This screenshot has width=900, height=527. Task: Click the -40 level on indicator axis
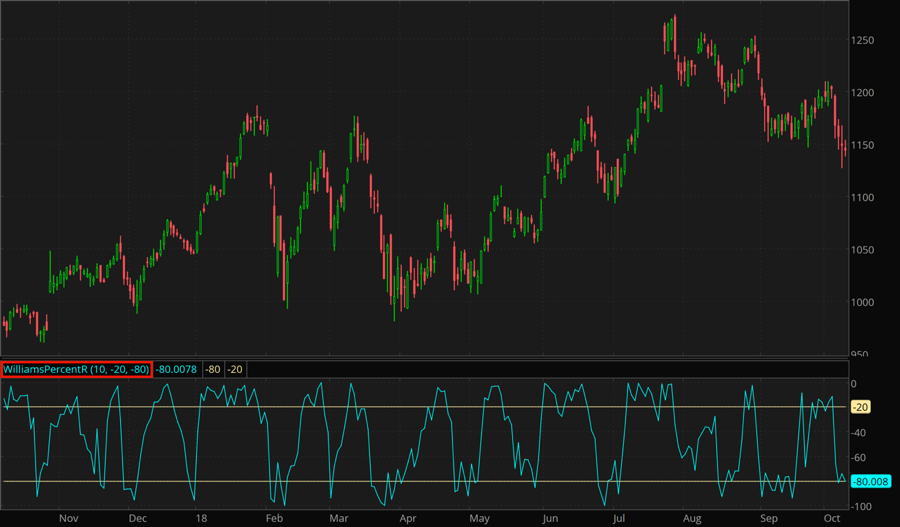859,432
